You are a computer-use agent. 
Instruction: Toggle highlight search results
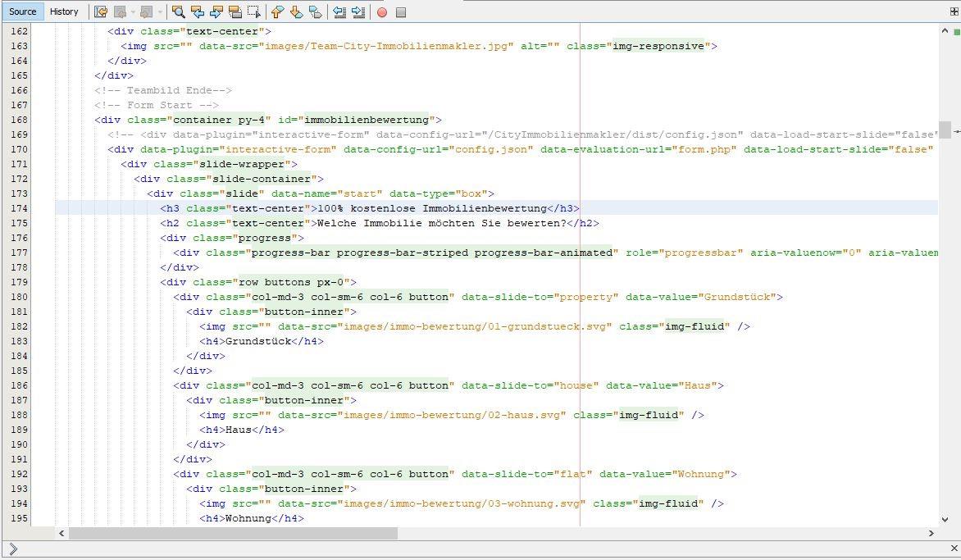coord(235,12)
